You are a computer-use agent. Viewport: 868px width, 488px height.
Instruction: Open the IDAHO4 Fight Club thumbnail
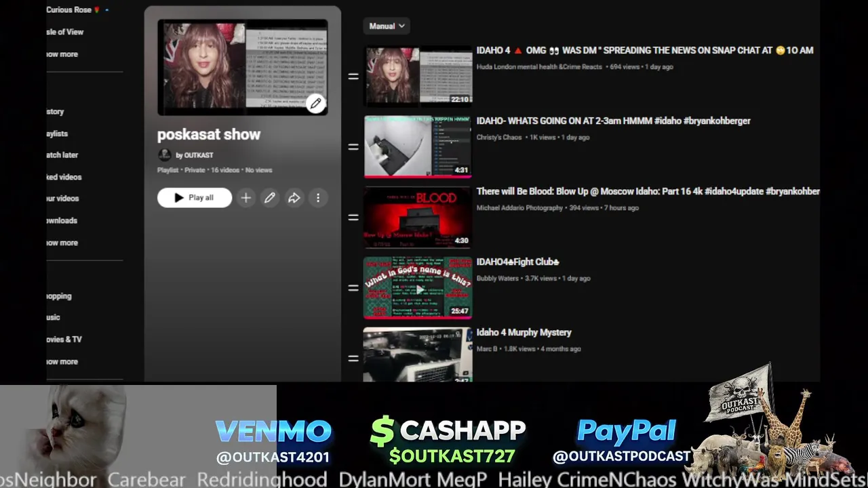tap(418, 287)
